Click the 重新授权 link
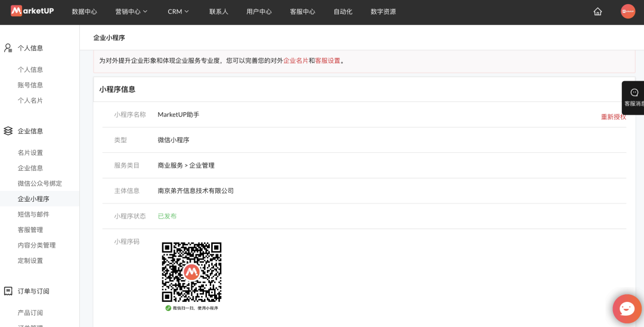This screenshot has height=327, width=644. pyautogui.click(x=614, y=117)
